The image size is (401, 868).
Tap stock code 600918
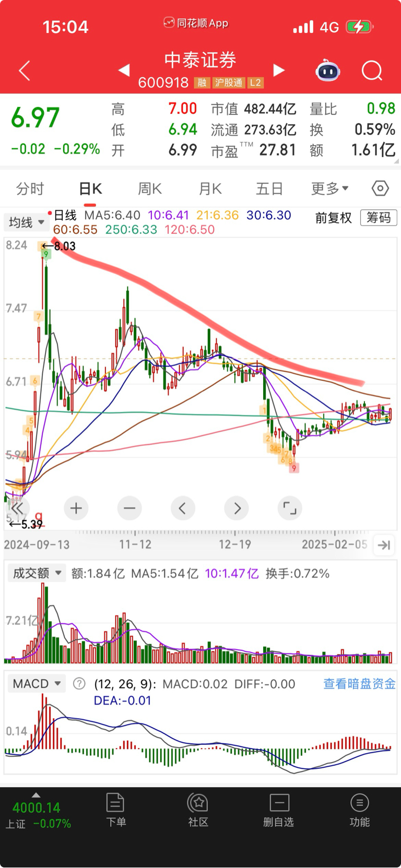(x=163, y=82)
